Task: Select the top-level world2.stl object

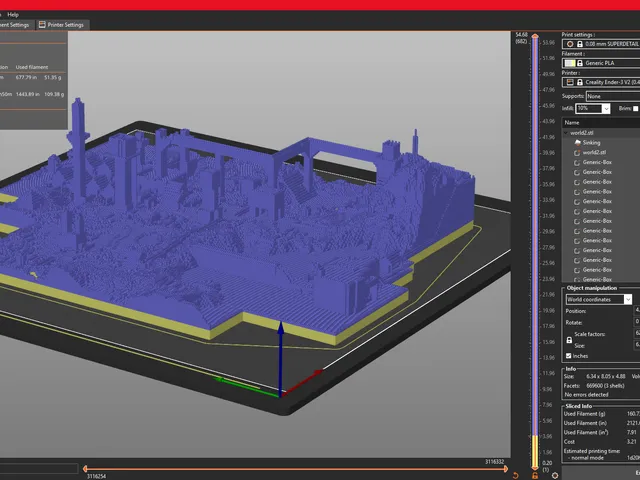Action: tap(582, 133)
